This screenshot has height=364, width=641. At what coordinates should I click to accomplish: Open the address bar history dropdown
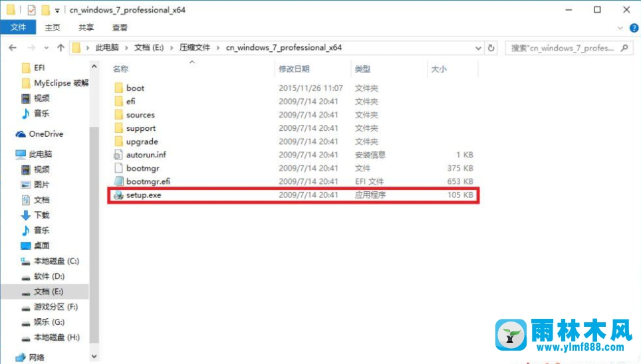pos(478,48)
